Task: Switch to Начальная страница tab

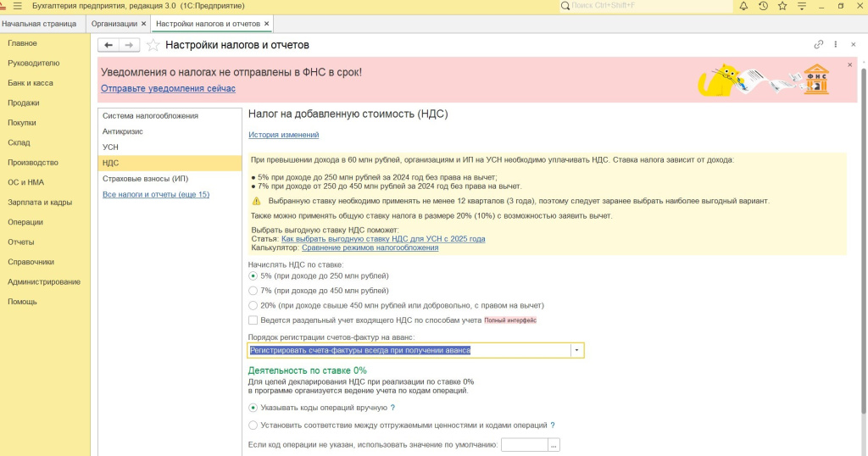Action: pyautogui.click(x=39, y=24)
